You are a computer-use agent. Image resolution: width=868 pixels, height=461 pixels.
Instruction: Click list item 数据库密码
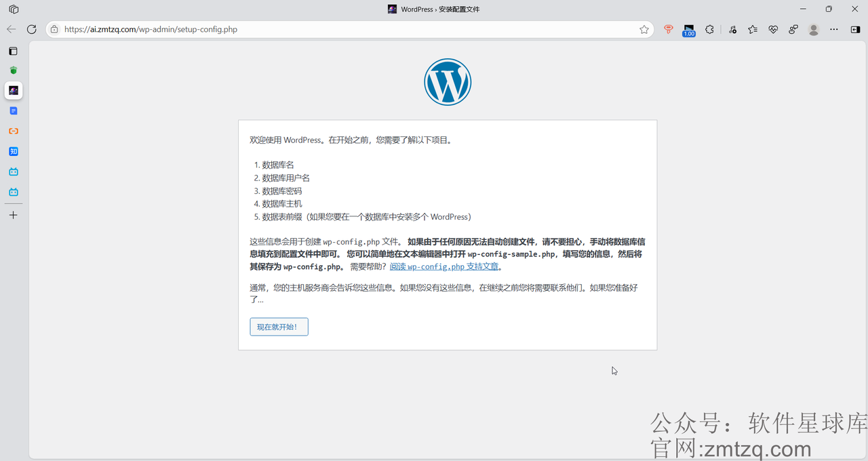[x=282, y=191]
